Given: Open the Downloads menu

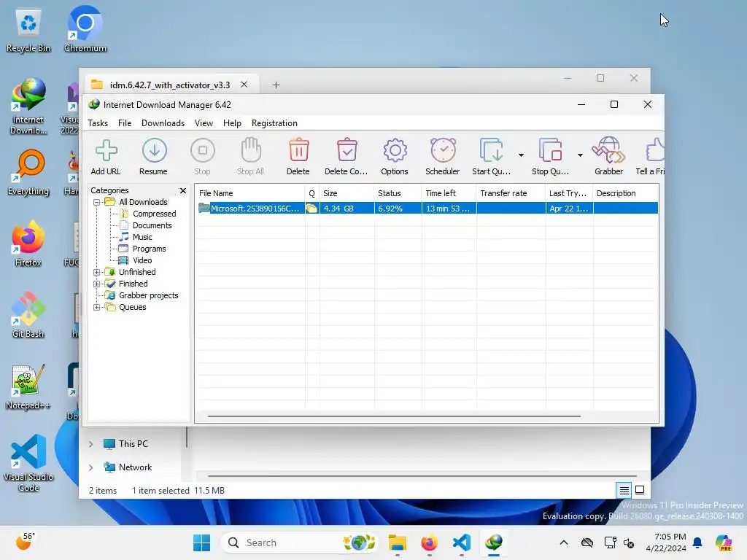Looking at the screenshot, I should [x=163, y=123].
